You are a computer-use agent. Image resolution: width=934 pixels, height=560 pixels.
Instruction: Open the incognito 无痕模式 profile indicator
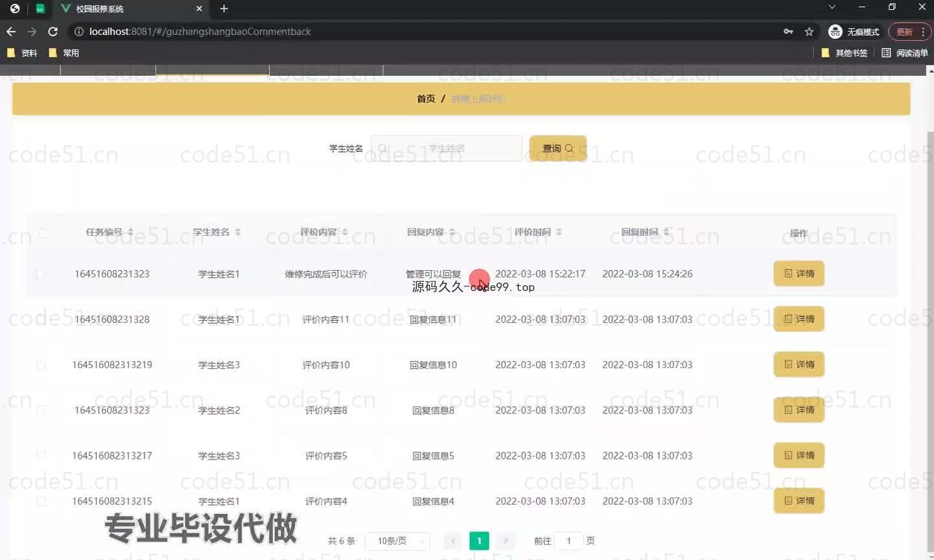click(x=854, y=32)
